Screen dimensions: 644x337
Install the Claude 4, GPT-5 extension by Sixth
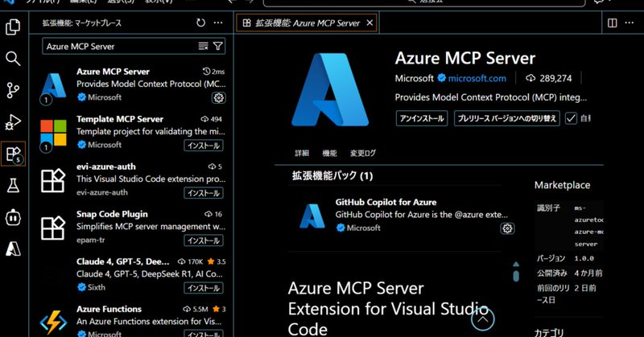[204, 288]
